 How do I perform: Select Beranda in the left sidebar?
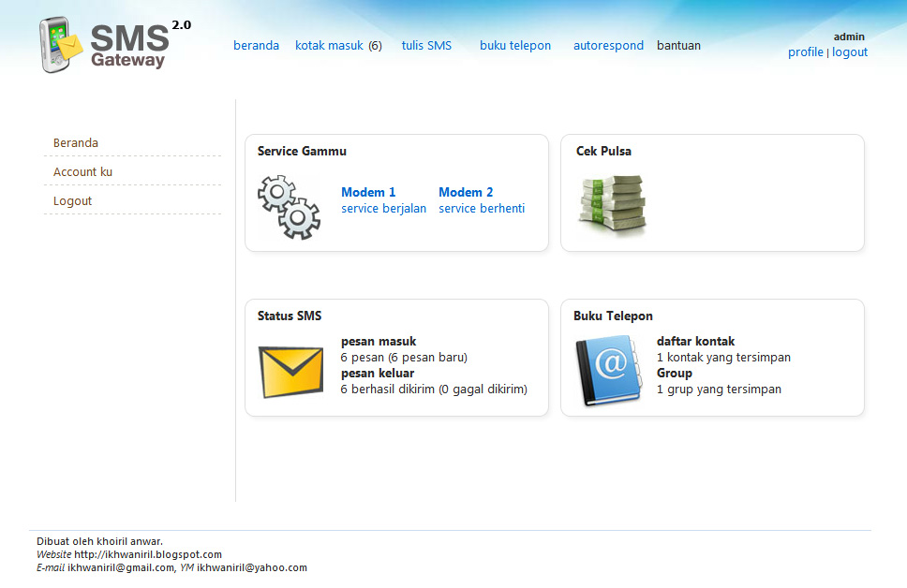[x=76, y=143]
